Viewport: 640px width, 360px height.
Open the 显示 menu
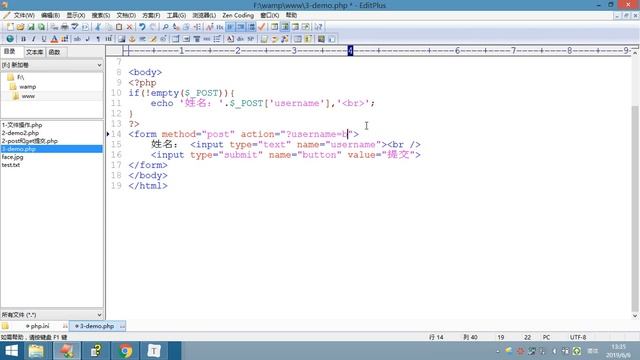tap(76, 15)
